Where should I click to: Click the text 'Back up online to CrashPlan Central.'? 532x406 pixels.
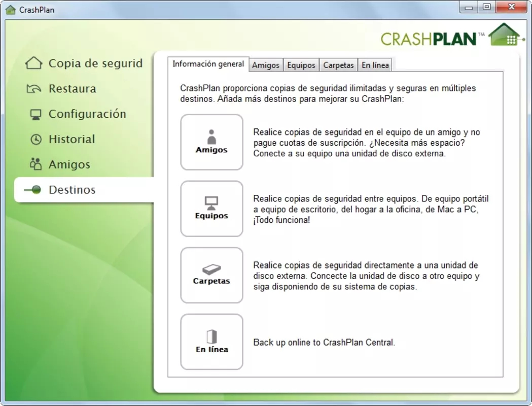click(325, 343)
